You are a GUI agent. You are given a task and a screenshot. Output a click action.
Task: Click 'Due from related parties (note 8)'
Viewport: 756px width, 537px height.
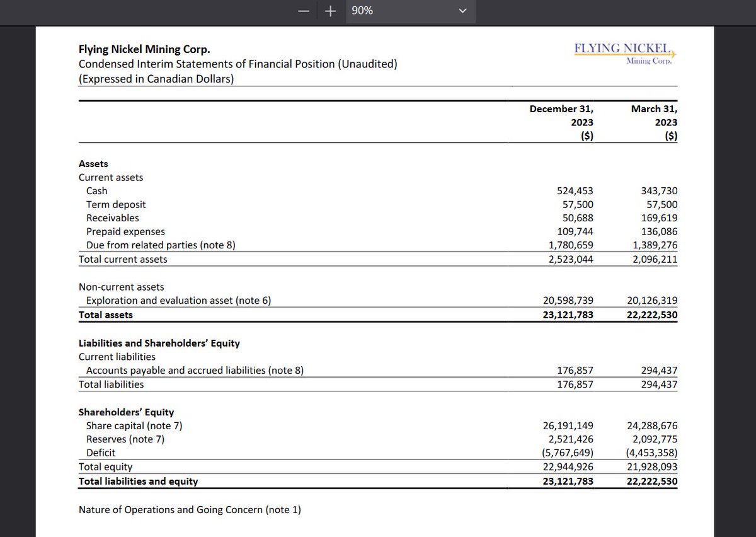[x=161, y=246]
